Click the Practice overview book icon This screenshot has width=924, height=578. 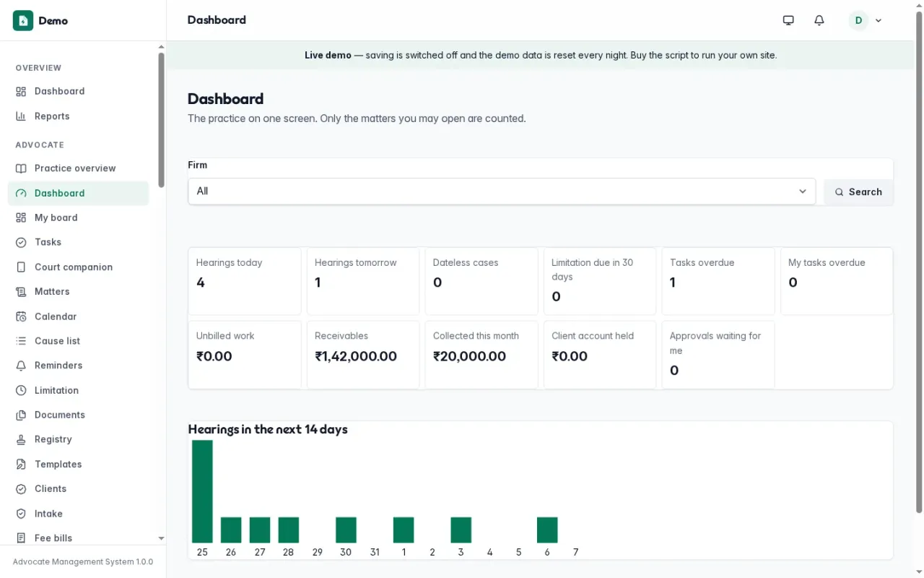(21, 168)
